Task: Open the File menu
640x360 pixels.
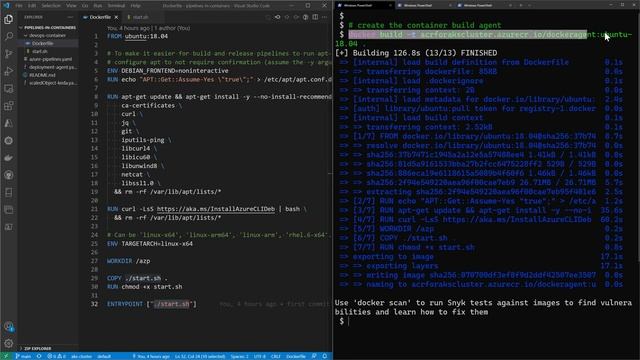Action: click(19, 6)
